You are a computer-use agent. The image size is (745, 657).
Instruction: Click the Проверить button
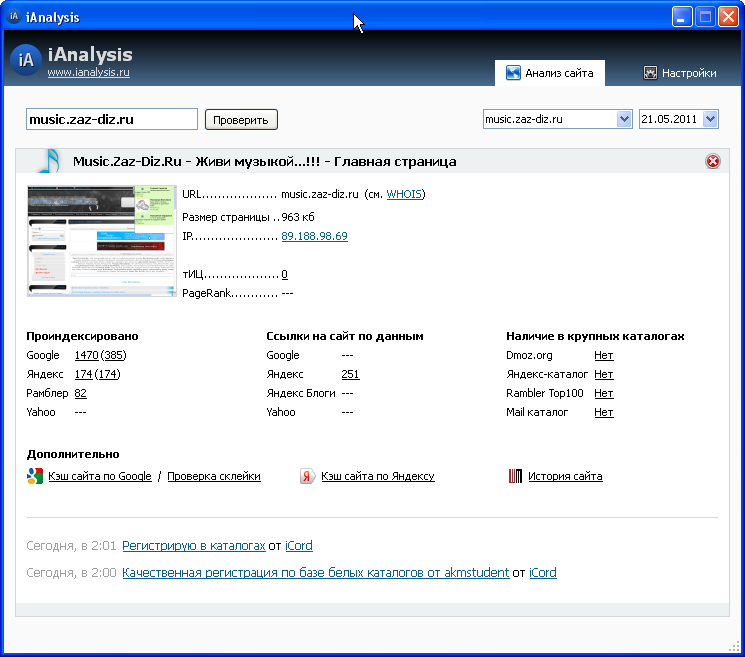241,120
